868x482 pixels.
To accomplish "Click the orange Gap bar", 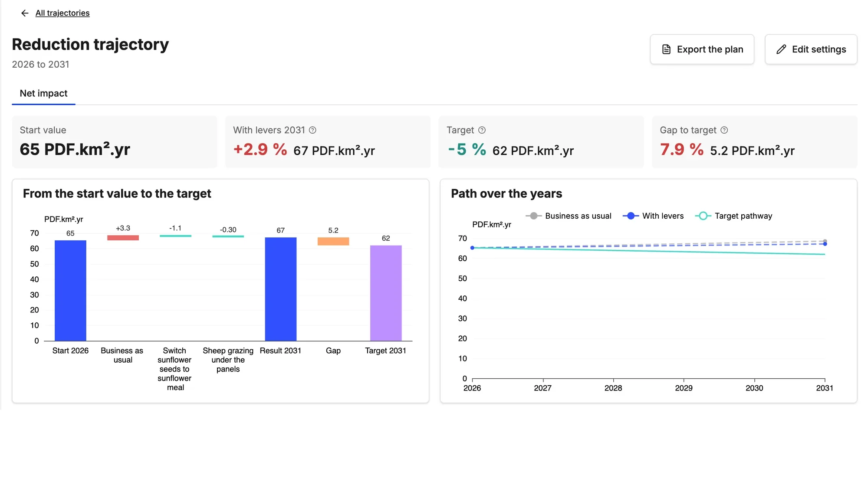I will click(x=333, y=241).
